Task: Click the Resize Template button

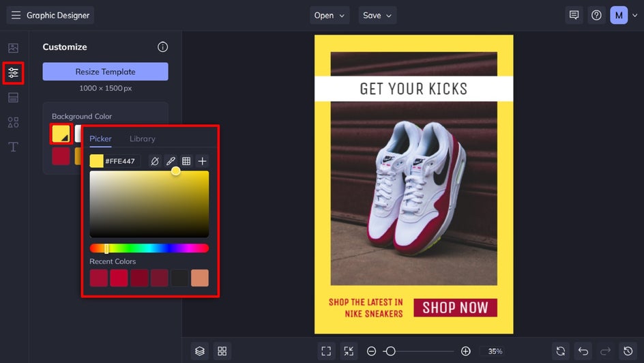Action: click(x=106, y=72)
